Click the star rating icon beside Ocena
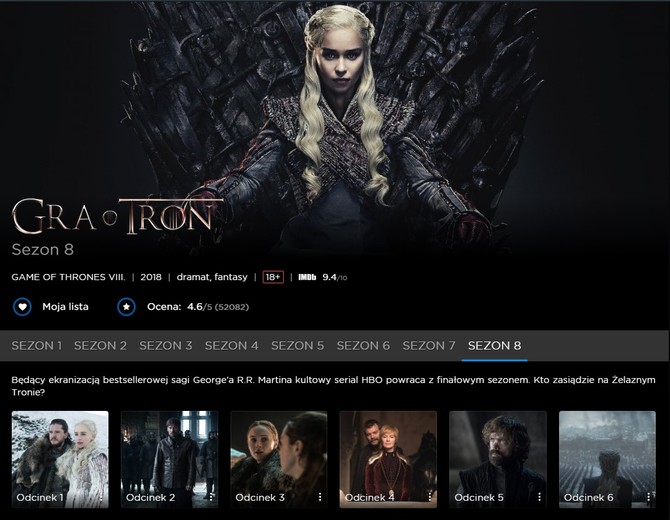670x520 pixels. (x=126, y=307)
